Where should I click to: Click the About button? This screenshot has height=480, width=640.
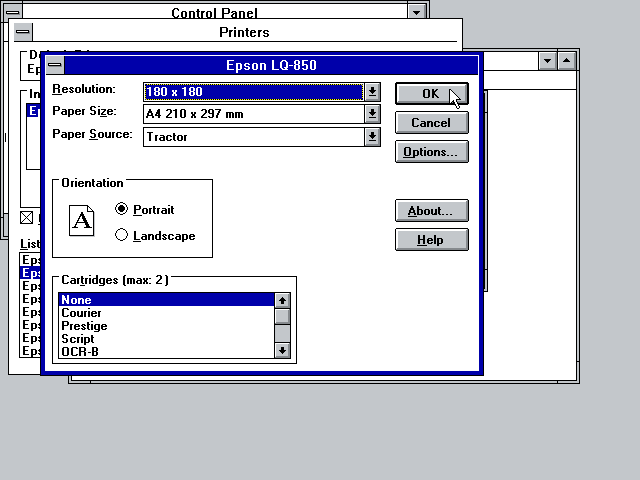pos(431,211)
